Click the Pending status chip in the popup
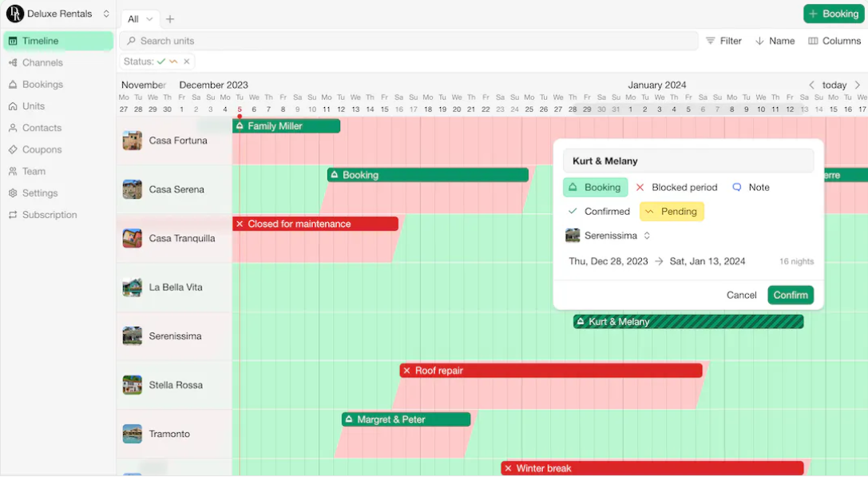Screen dimensions: 868x477 (x=672, y=211)
